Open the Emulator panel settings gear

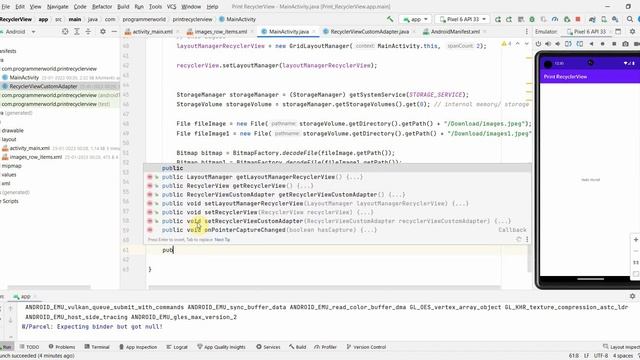tap(632, 31)
